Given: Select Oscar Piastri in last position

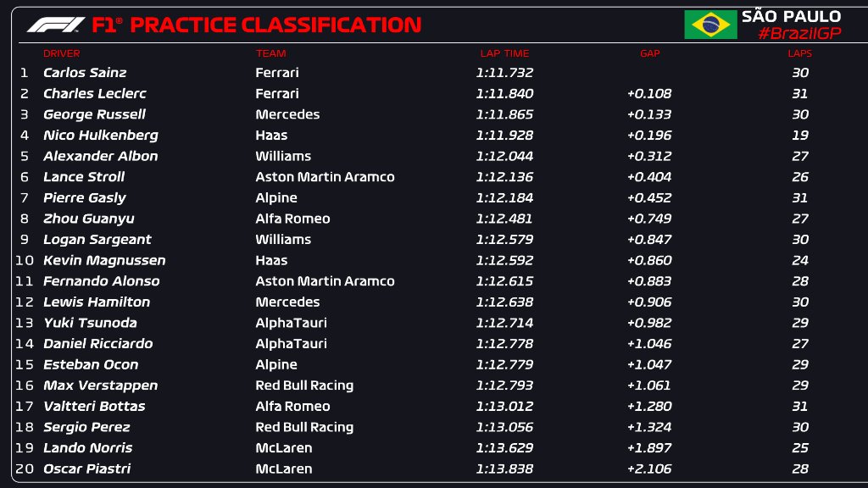Looking at the screenshot, I should [x=86, y=469].
